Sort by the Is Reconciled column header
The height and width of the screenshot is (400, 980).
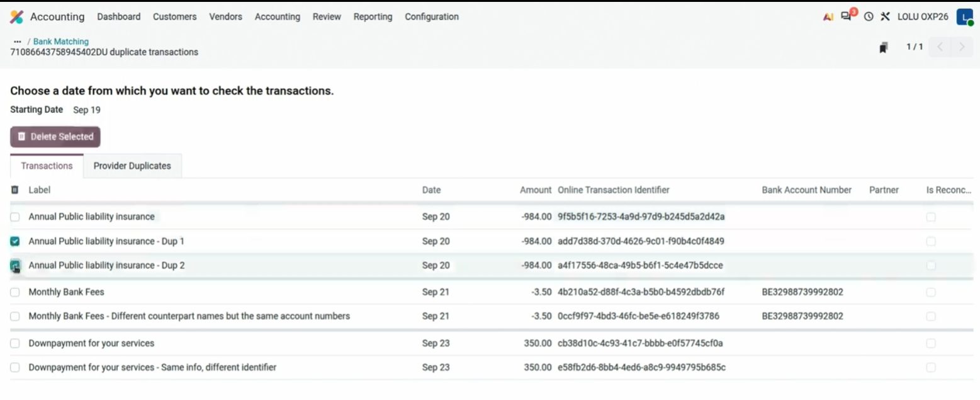[x=949, y=190]
